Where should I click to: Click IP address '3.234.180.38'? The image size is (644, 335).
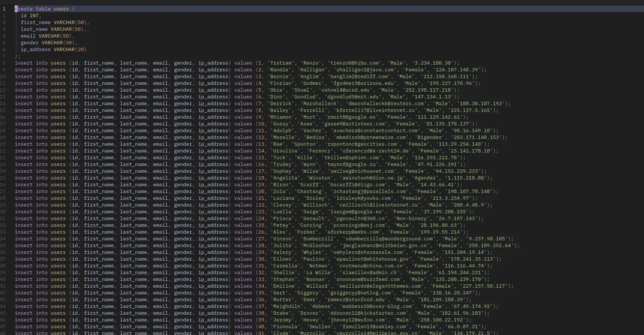(433, 63)
